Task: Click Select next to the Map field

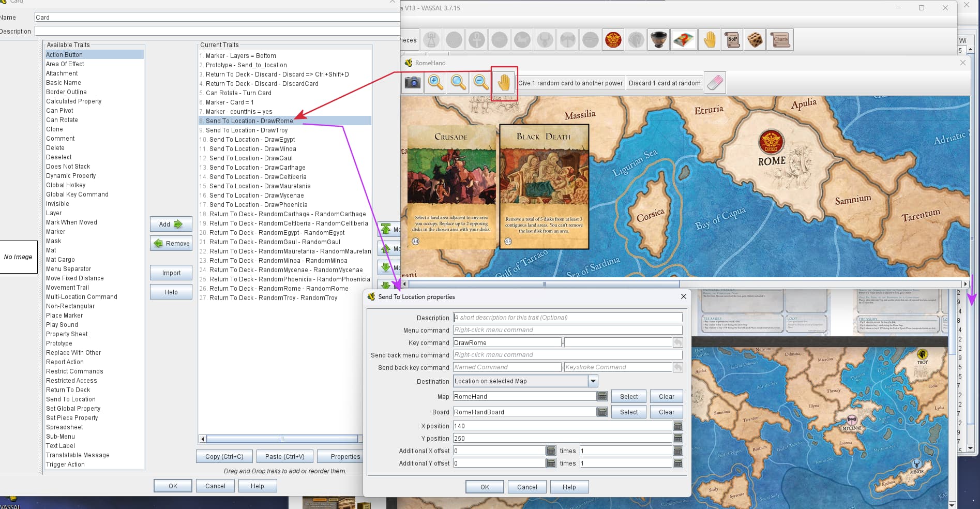Action: coord(629,397)
